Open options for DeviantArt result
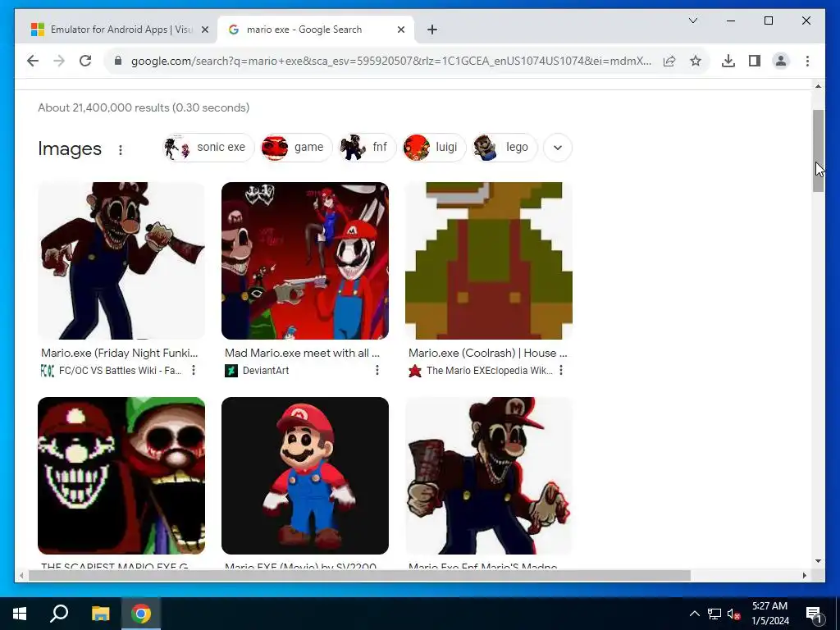This screenshot has width=840, height=630. click(x=377, y=370)
